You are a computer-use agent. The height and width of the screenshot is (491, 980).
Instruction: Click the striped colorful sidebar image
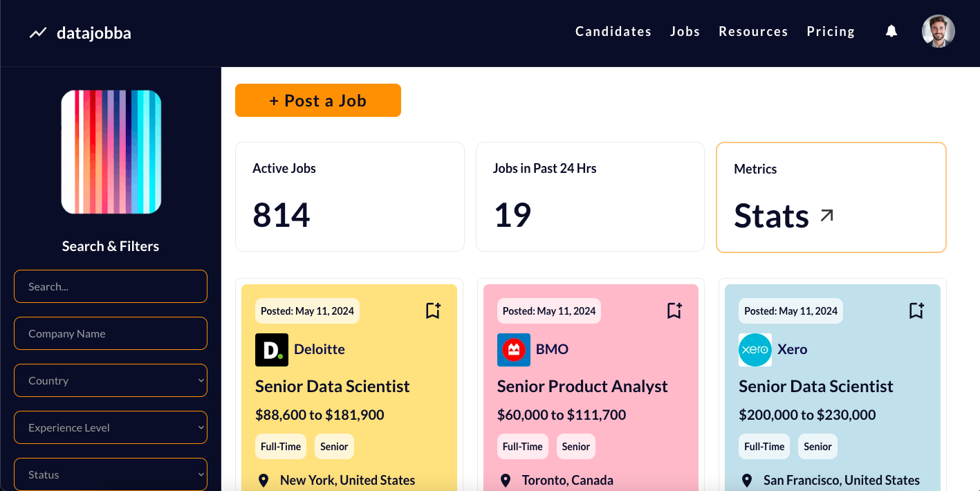[x=111, y=152]
